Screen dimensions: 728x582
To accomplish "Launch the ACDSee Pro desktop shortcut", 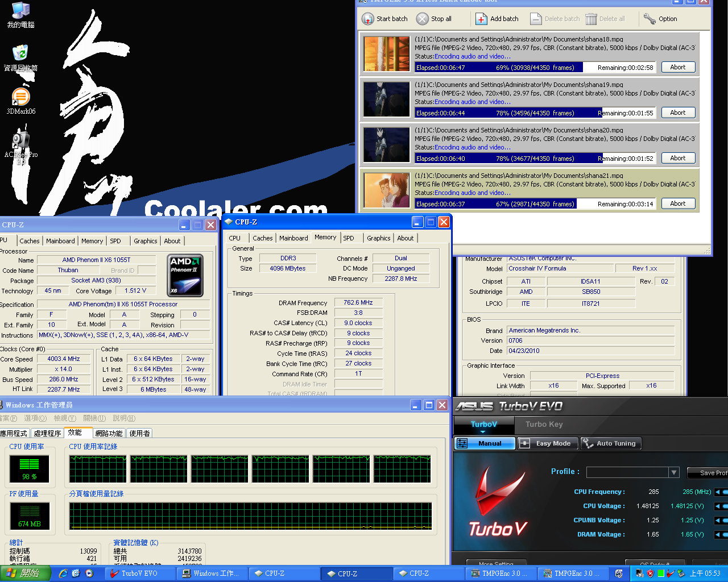I will [20, 140].
